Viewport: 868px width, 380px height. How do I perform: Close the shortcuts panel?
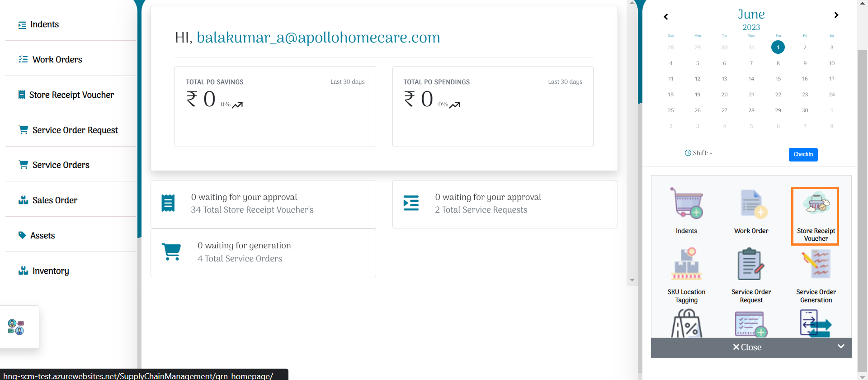point(747,347)
